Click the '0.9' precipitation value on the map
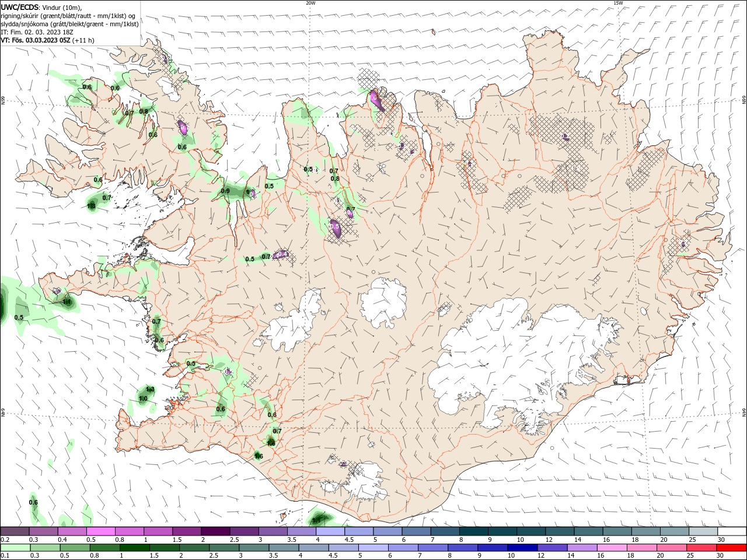Screen dimensions: 747x560 pyautogui.click(x=225, y=191)
